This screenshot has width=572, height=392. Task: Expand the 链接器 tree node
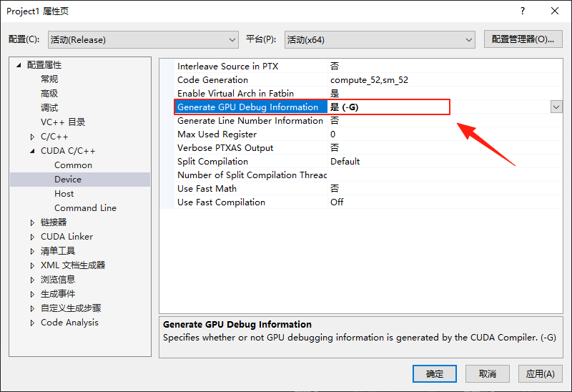[x=32, y=222]
